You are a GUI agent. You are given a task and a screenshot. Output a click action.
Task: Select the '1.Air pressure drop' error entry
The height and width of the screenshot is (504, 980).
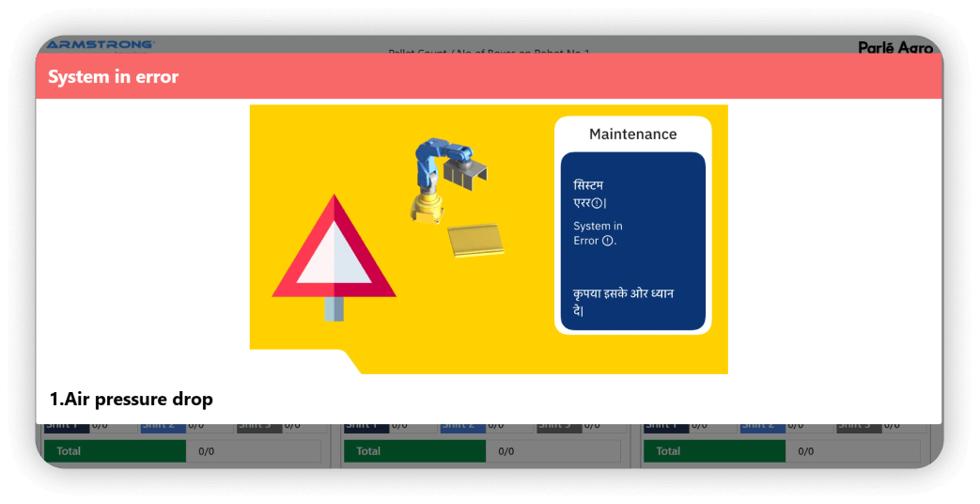click(x=132, y=399)
